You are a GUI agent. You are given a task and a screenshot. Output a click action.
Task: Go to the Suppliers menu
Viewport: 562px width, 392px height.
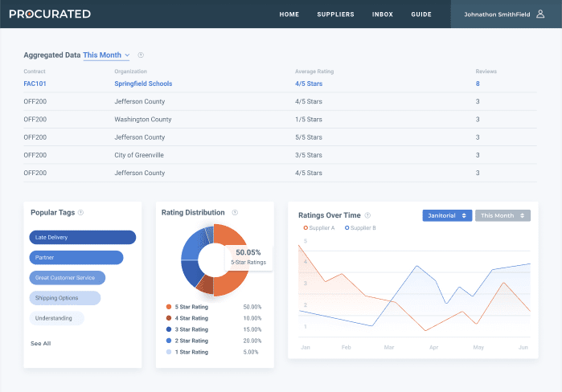coord(335,14)
